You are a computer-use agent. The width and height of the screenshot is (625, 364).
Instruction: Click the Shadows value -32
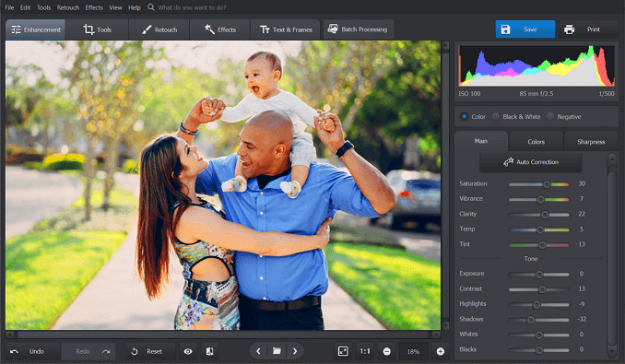(582, 319)
